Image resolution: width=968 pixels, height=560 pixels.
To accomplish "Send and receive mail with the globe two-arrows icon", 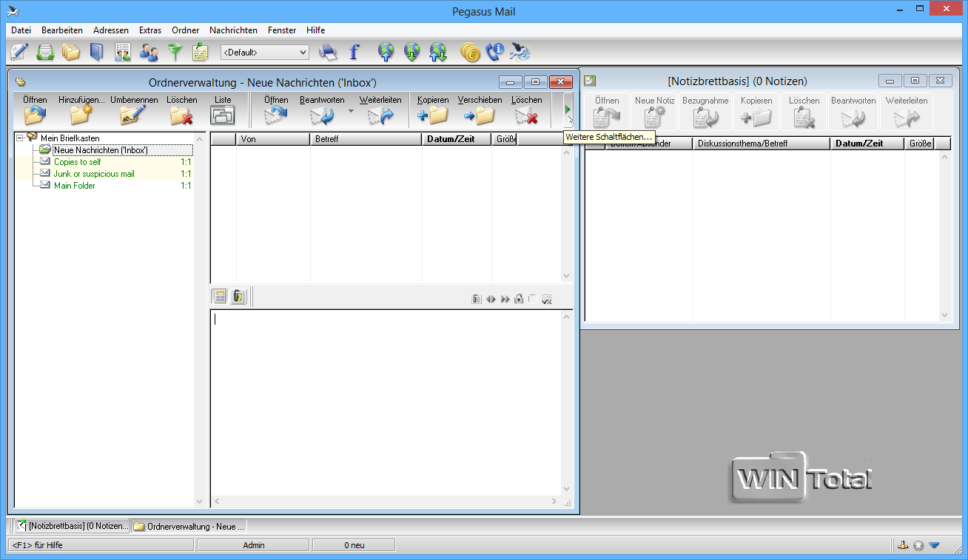I will pyautogui.click(x=438, y=52).
